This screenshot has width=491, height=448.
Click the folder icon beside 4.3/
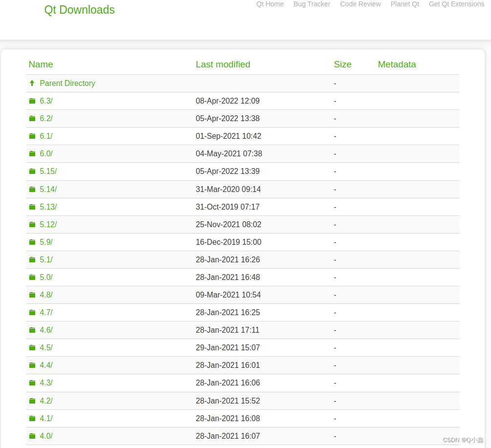tap(32, 383)
